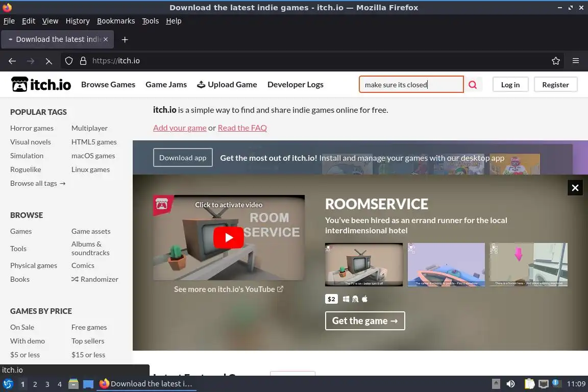
Task: Open Linux games tag
Action: [91, 169]
